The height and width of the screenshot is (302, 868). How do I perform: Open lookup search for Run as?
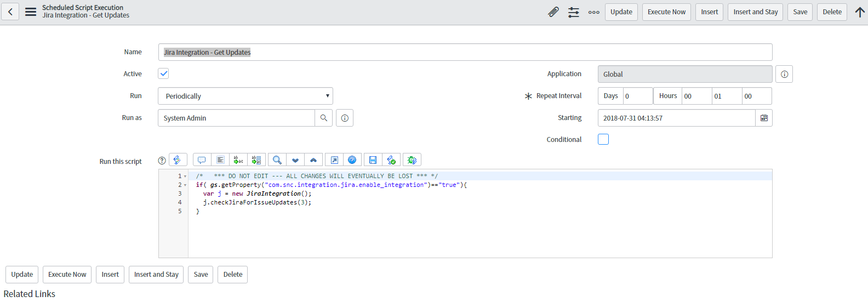pyautogui.click(x=324, y=118)
